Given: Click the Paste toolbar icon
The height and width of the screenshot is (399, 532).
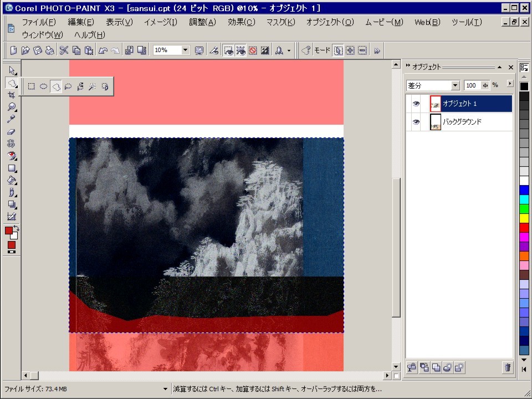Looking at the screenshot, I should [x=89, y=50].
